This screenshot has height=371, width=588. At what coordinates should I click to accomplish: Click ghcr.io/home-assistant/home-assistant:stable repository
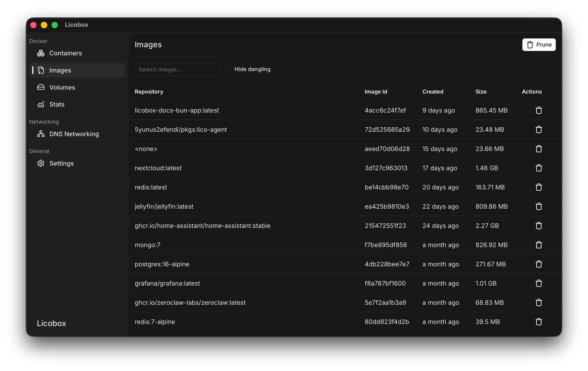pos(202,226)
